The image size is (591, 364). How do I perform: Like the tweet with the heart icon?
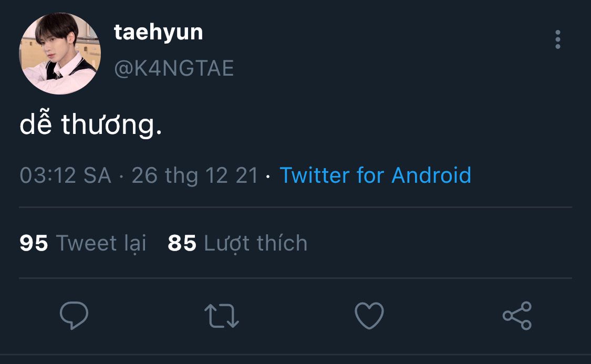(369, 315)
